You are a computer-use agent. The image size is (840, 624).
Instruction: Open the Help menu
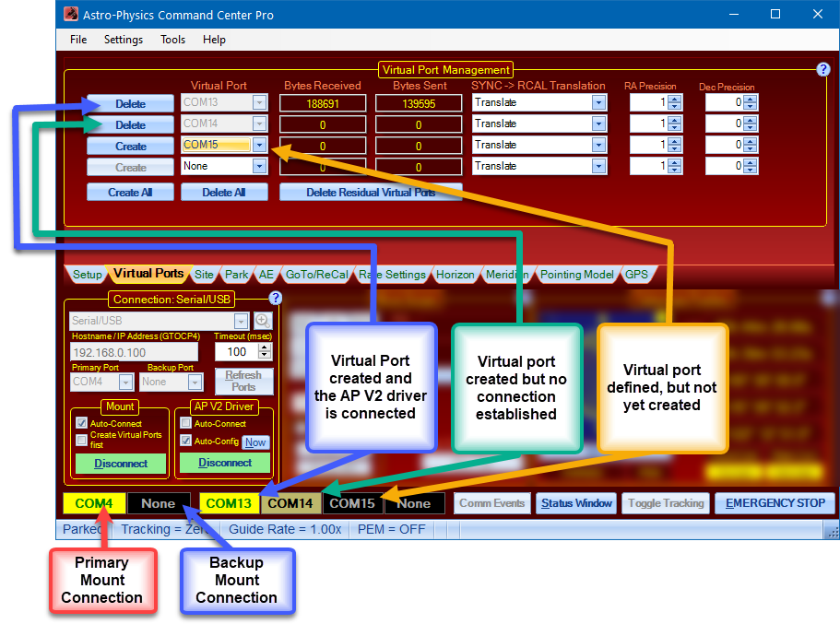click(214, 40)
